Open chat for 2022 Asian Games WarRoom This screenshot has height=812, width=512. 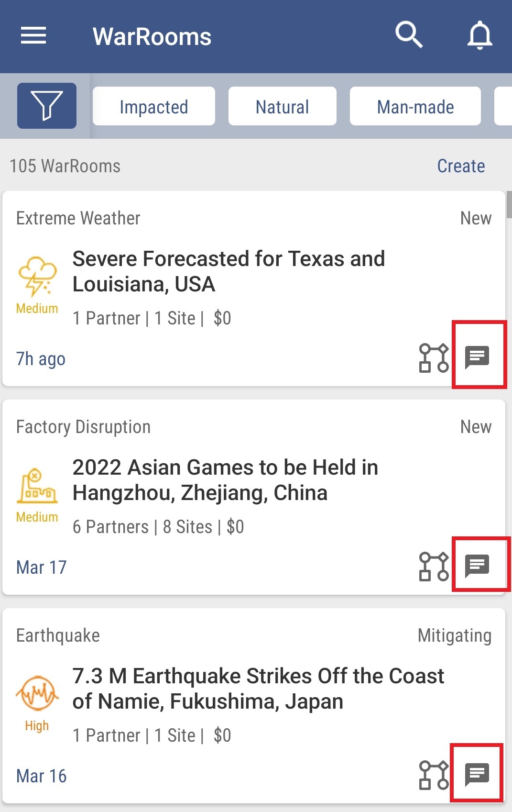coord(477,566)
